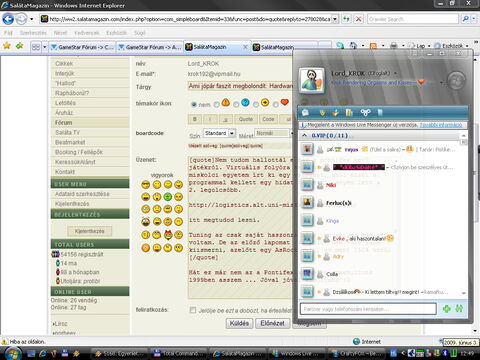The image size is (480, 360).
Task: Select the blue question mark topic icon
Action: point(245,102)
